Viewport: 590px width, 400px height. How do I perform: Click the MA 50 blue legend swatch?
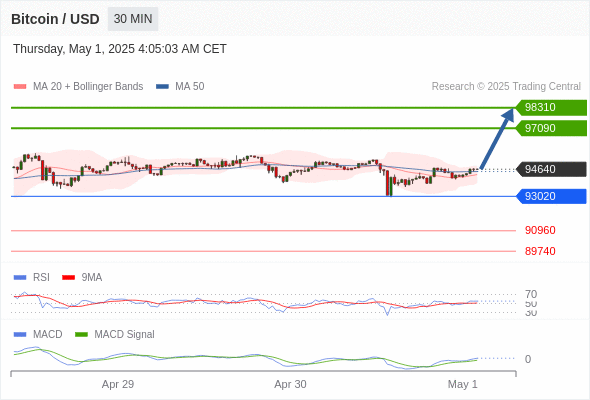[162, 87]
